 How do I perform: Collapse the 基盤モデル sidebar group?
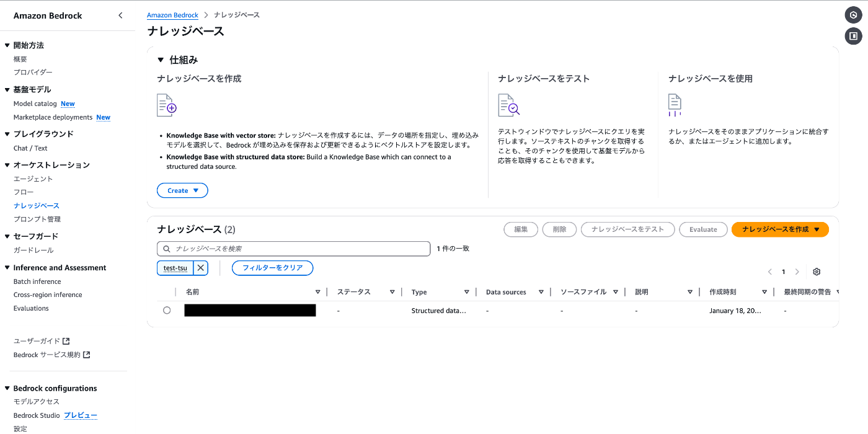click(x=7, y=89)
